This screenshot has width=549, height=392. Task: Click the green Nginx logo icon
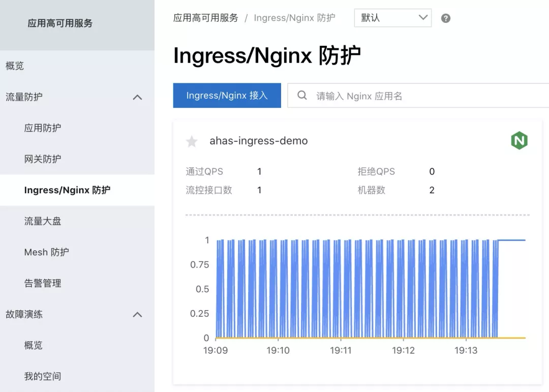click(x=519, y=141)
